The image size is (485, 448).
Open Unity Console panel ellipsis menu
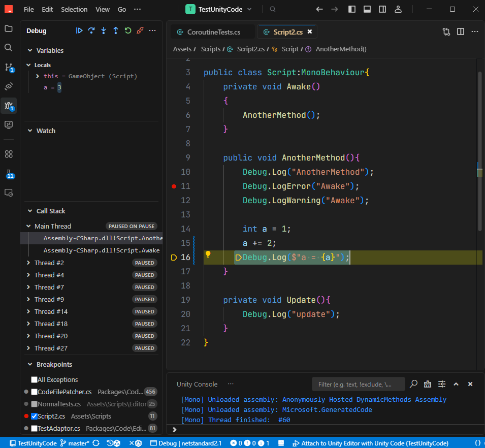[231, 384]
